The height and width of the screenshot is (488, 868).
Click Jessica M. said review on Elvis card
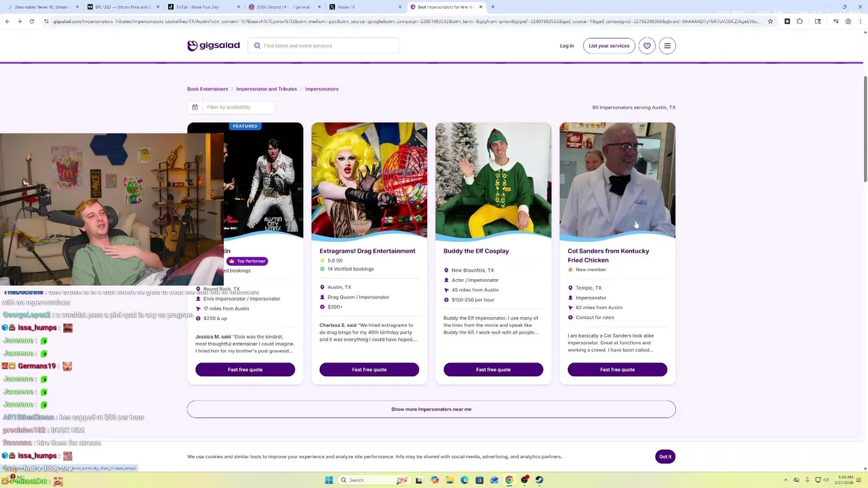(x=245, y=344)
